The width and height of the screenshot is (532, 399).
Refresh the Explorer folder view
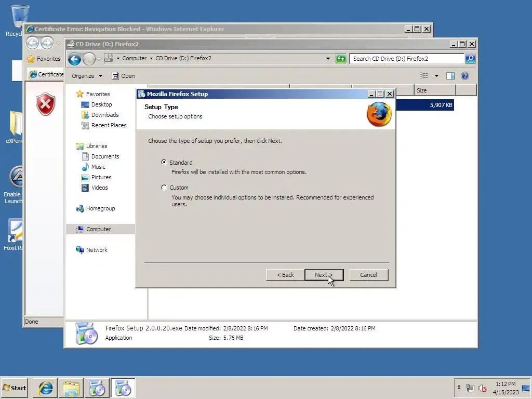(341, 59)
